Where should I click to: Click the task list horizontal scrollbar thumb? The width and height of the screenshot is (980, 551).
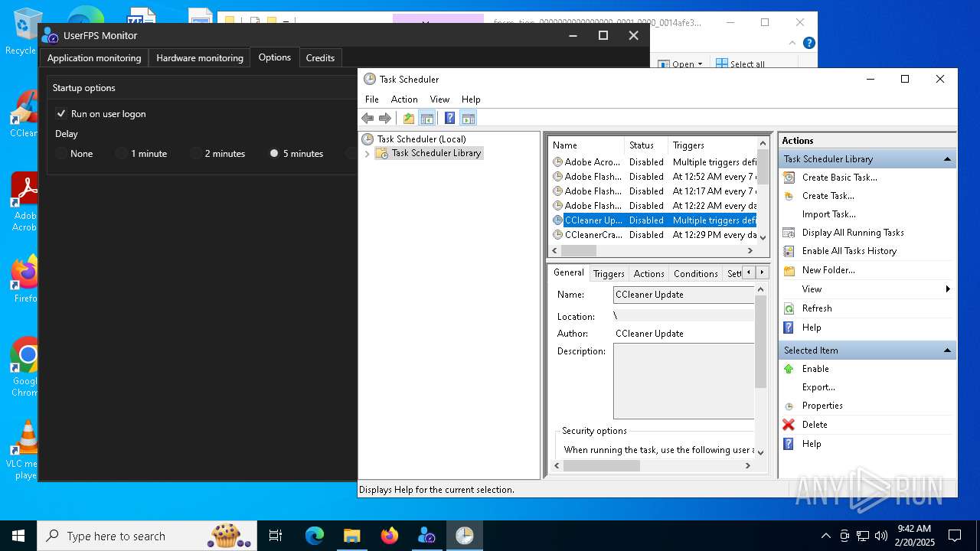tap(579, 250)
